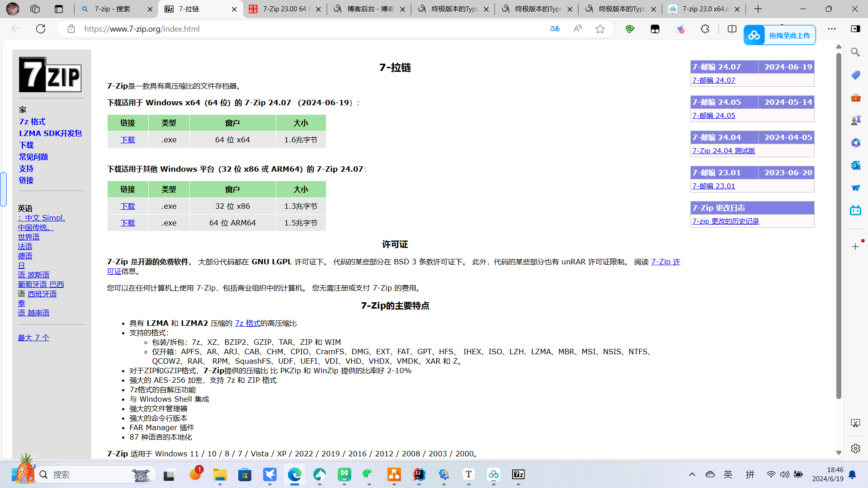This screenshot has height=488, width=868.
Task: Open Typora taskbar icon
Action: click(469, 474)
